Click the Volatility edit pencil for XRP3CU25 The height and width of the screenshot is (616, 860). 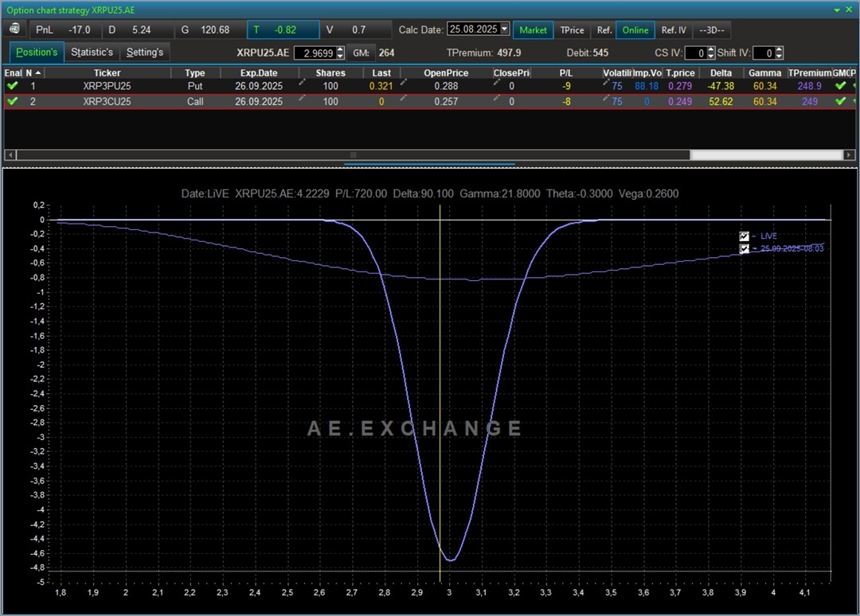pyautogui.click(x=606, y=98)
